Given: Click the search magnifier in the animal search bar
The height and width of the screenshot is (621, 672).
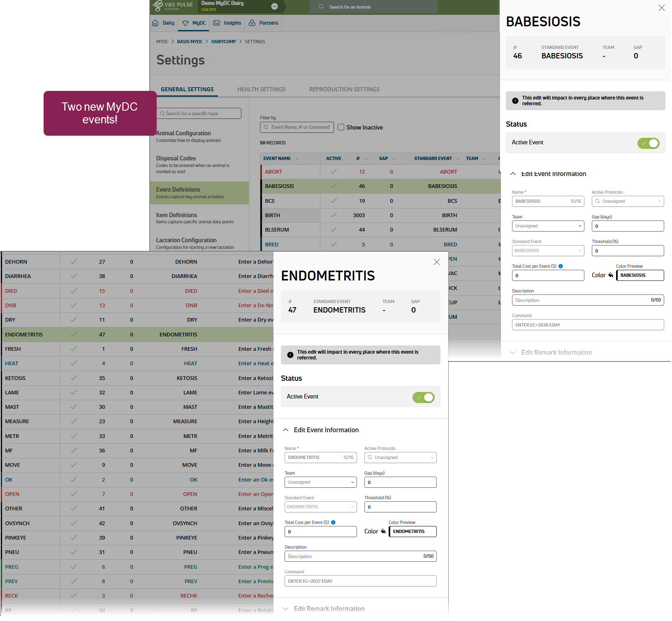Looking at the screenshot, I should tap(321, 7).
